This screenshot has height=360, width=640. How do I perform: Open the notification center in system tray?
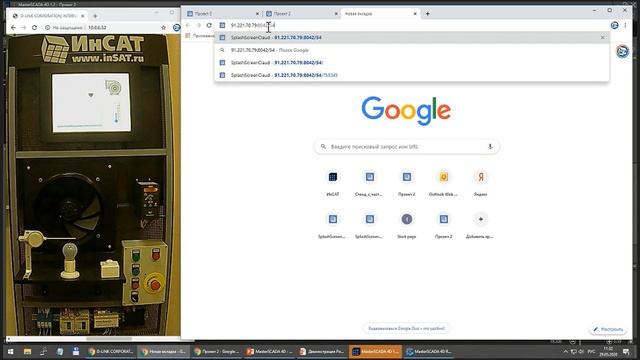(626, 351)
